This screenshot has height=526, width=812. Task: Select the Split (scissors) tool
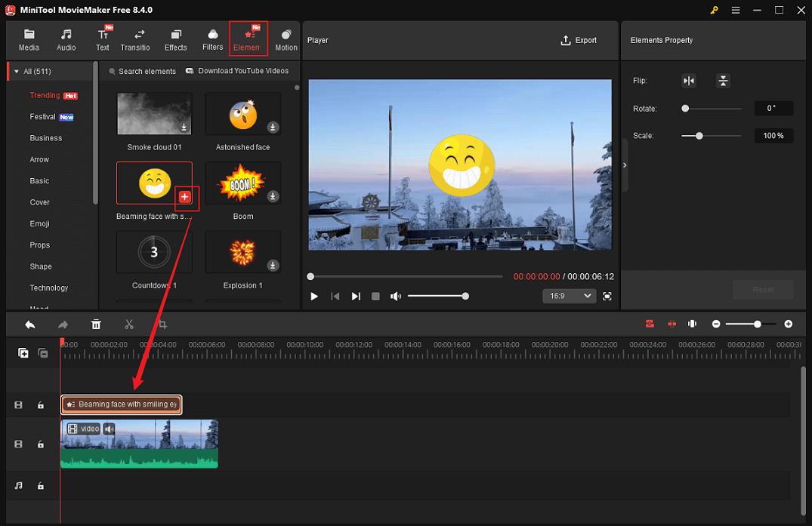129,324
